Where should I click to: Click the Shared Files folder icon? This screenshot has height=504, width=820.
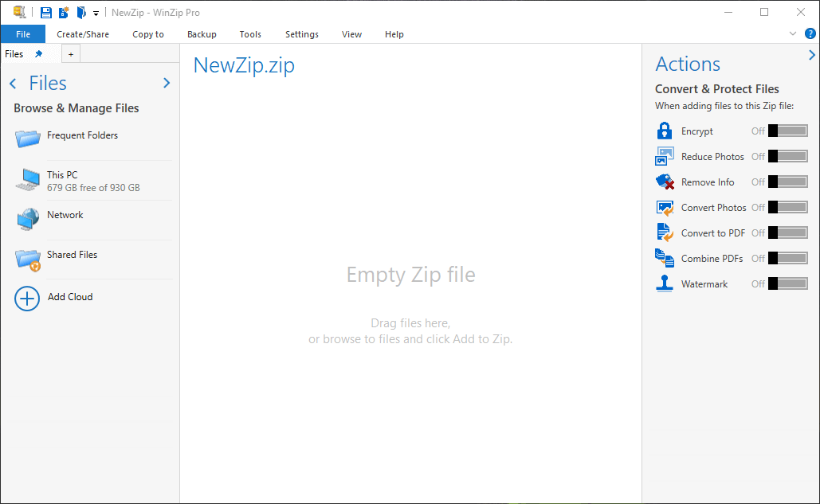[x=28, y=260]
